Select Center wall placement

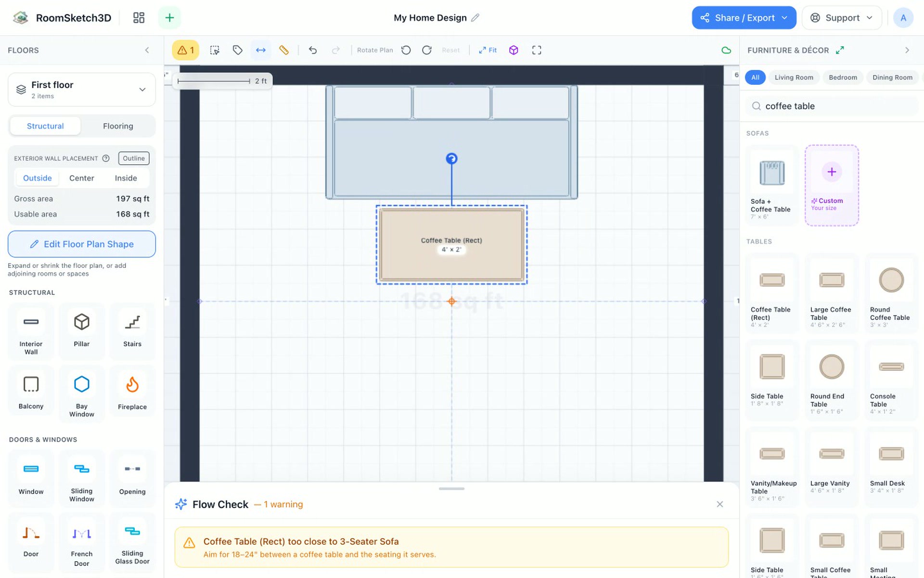(x=82, y=178)
